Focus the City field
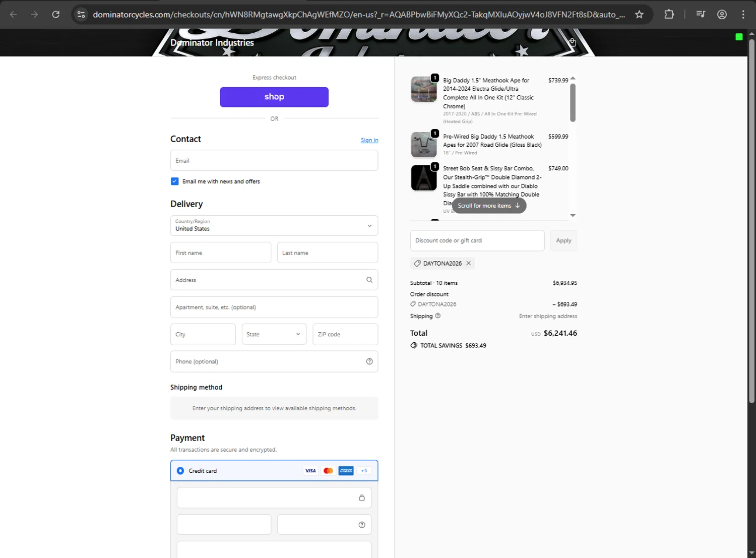The height and width of the screenshot is (558, 756). tap(203, 334)
